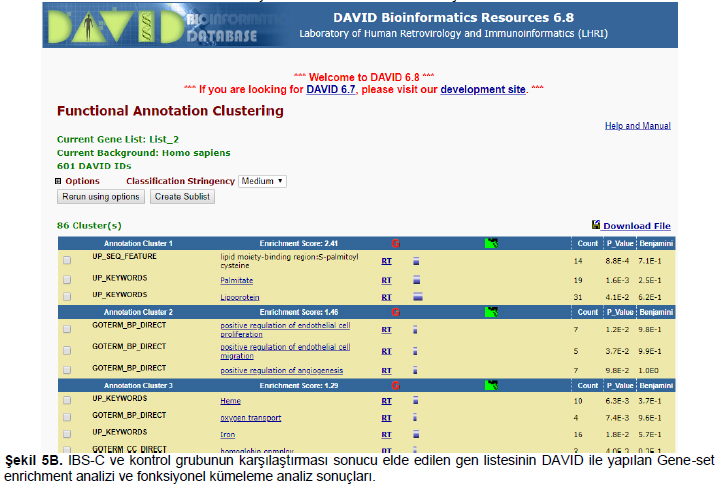Check the endothelial cell migration checkbox
The width and height of the screenshot is (728, 488).
(x=67, y=350)
